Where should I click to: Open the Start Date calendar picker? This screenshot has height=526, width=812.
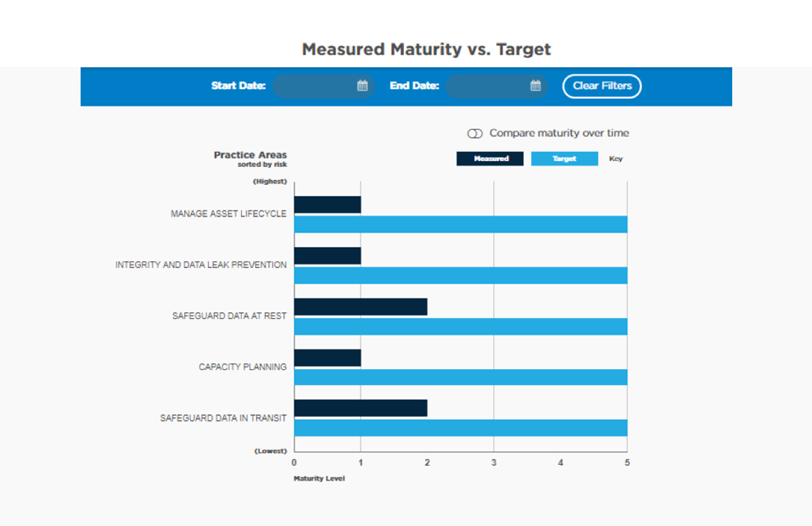(364, 86)
